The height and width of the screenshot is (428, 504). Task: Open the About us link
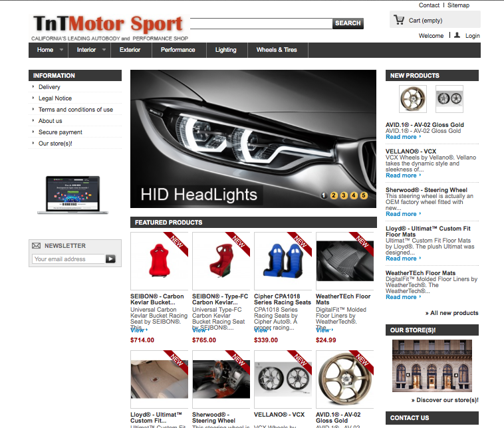[50, 121]
